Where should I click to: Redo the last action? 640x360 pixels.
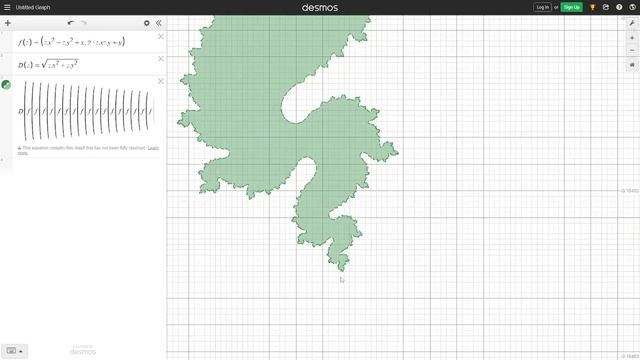[x=84, y=23]
